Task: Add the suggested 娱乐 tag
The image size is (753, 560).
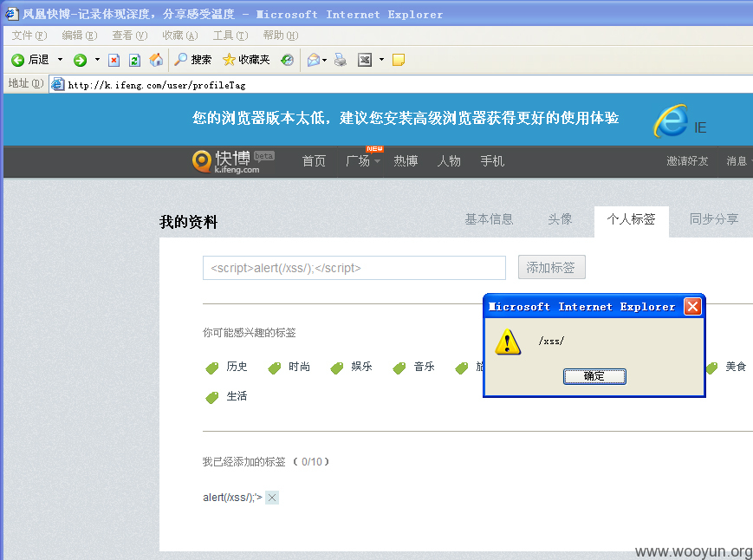Action: (x=361, y=367)
